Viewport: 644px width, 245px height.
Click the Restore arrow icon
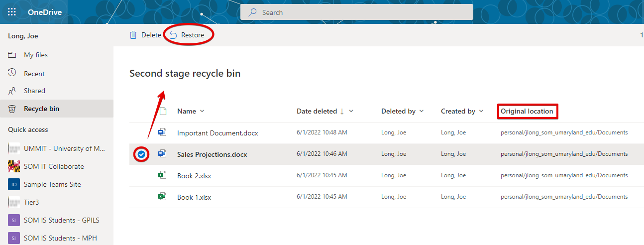click(173, 35)
